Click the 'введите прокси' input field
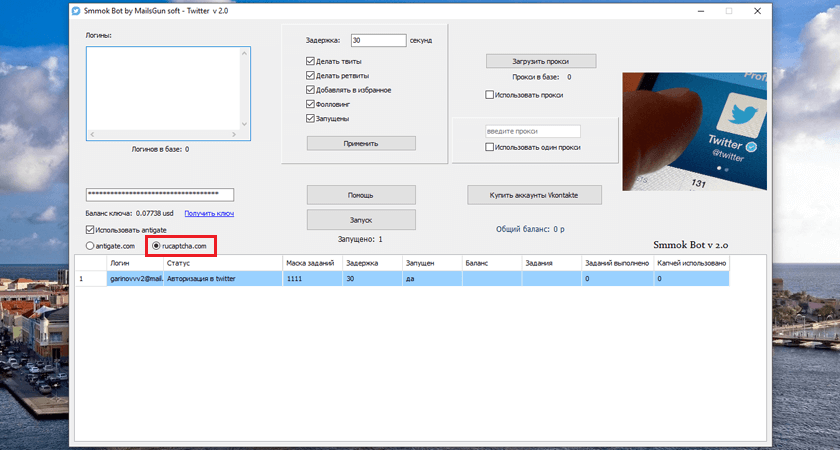This screenshot has width=840, height=450. [x=532, y=131]
